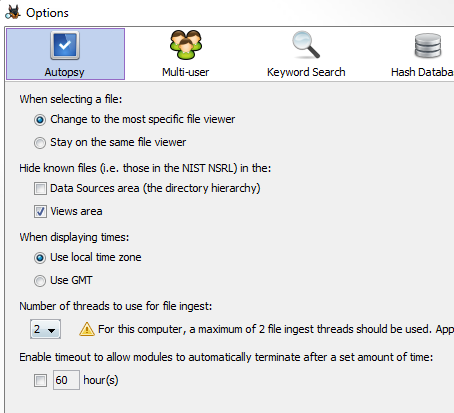Image resolution: width=454 pixels, height=413 pixels.
Task: Click the Views area label text
Action: coord(76,211)
